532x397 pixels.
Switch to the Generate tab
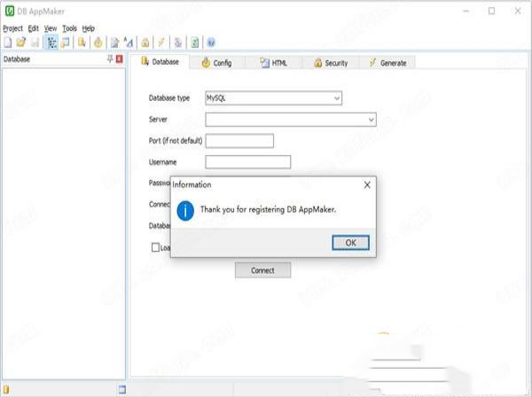tap(387, 63)
